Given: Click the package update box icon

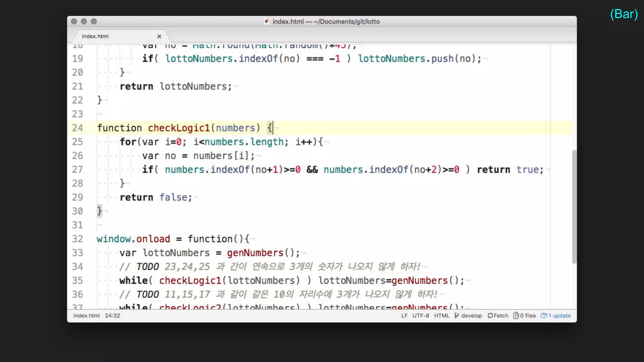Looking at the screenshot, I should 544,315.
